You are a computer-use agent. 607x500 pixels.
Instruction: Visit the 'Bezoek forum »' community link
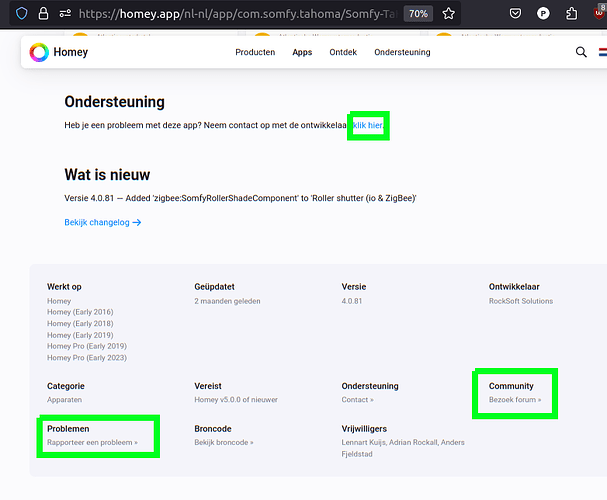tap(515, 400)
